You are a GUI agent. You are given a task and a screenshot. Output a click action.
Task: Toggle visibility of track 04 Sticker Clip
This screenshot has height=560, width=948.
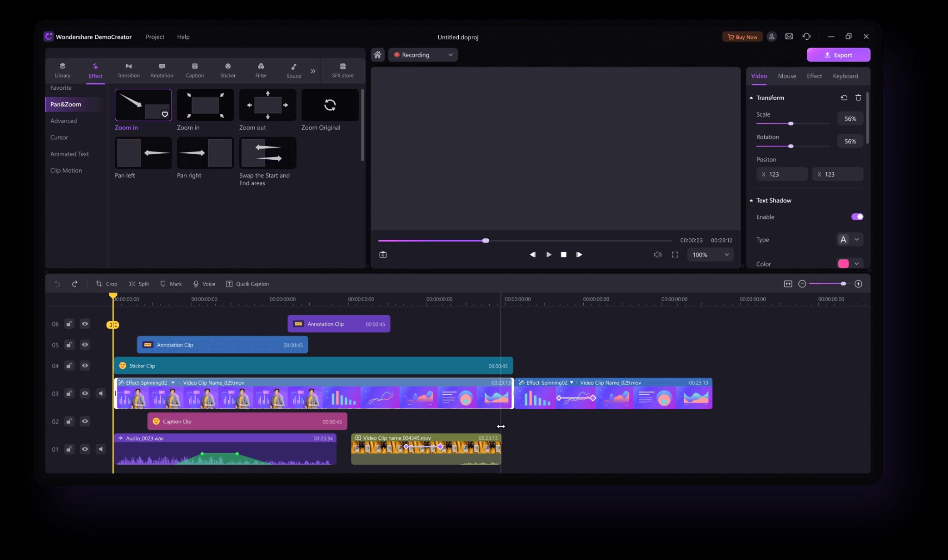point(85,366)
